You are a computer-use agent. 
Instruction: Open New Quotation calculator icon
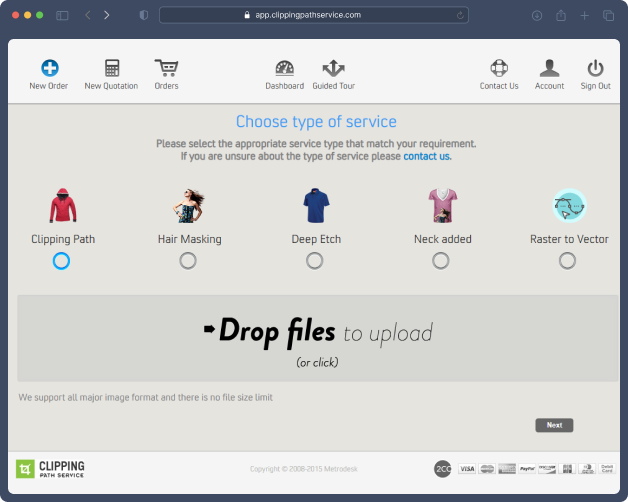click(x=111, y=69)
